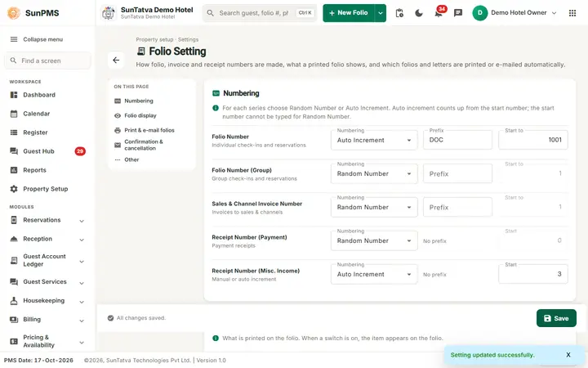Click the Billing icon

pos(14,319)
